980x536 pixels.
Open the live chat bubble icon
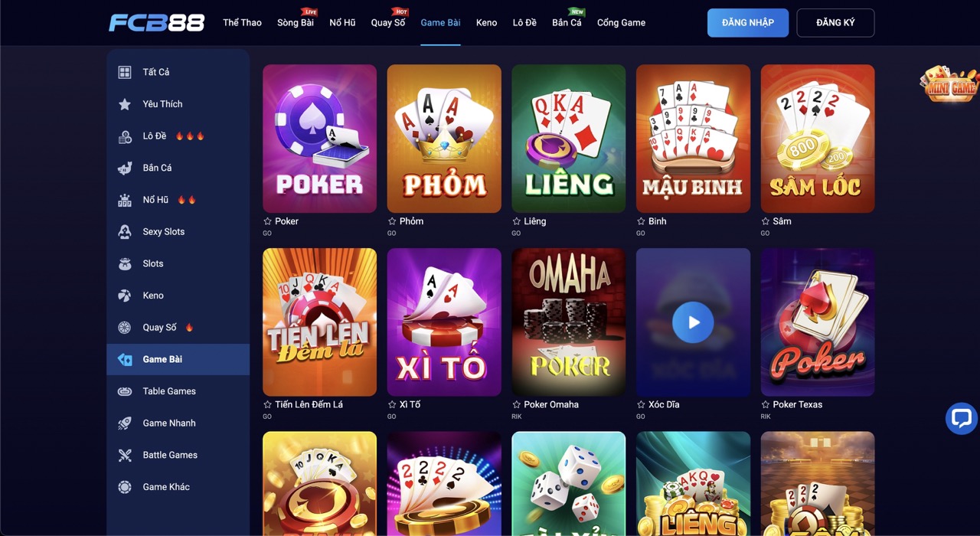pyautogui.click(x=961, y=418)
